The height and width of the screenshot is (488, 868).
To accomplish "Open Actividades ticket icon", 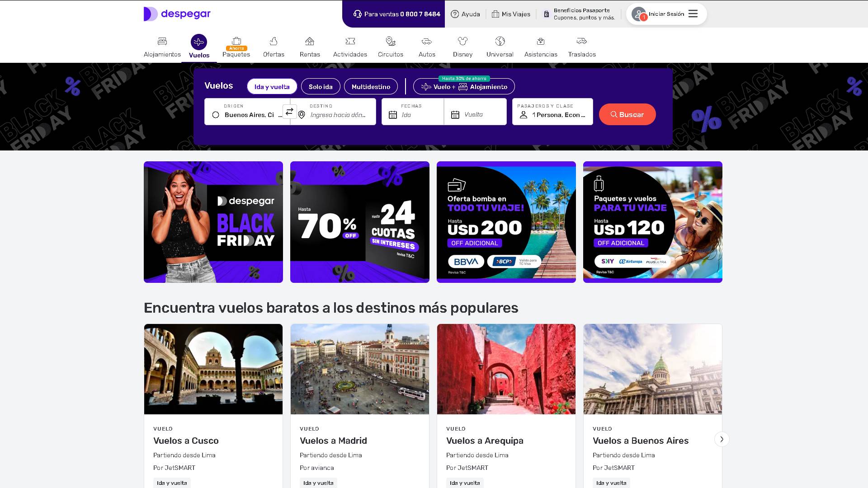I will tap(350, 41).
